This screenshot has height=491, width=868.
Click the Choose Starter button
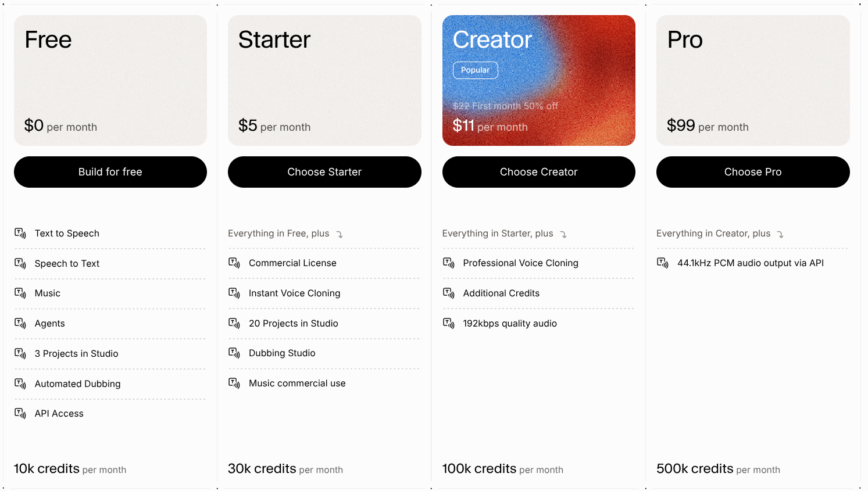(x=324, y=172)
